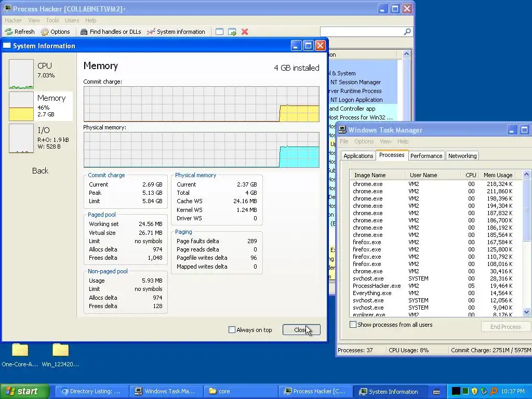The height and width of the screenshot is (399, 532).
Task: Click the scroll down arrow in Task Manager list
Action: tap(526, 312)
